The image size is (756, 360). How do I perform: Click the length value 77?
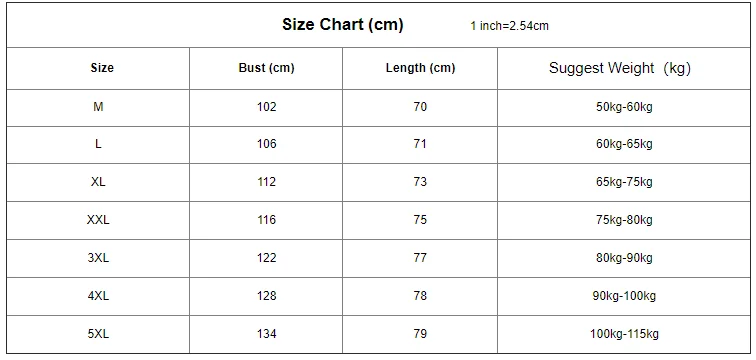pos(420,258)
